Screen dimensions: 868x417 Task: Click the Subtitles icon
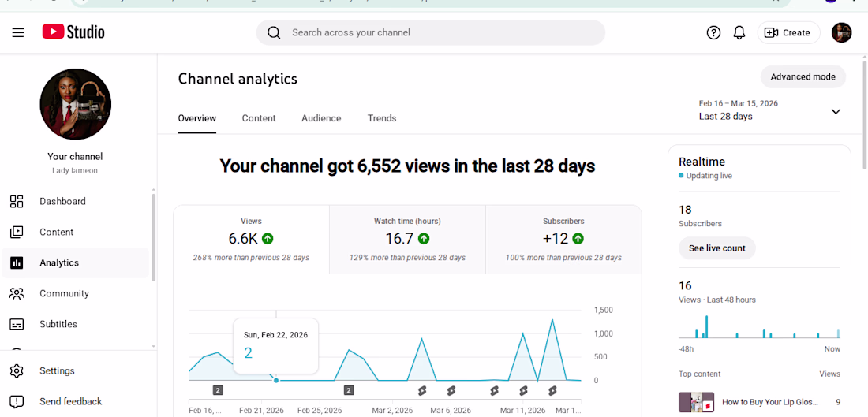click(x=17, y=324)
